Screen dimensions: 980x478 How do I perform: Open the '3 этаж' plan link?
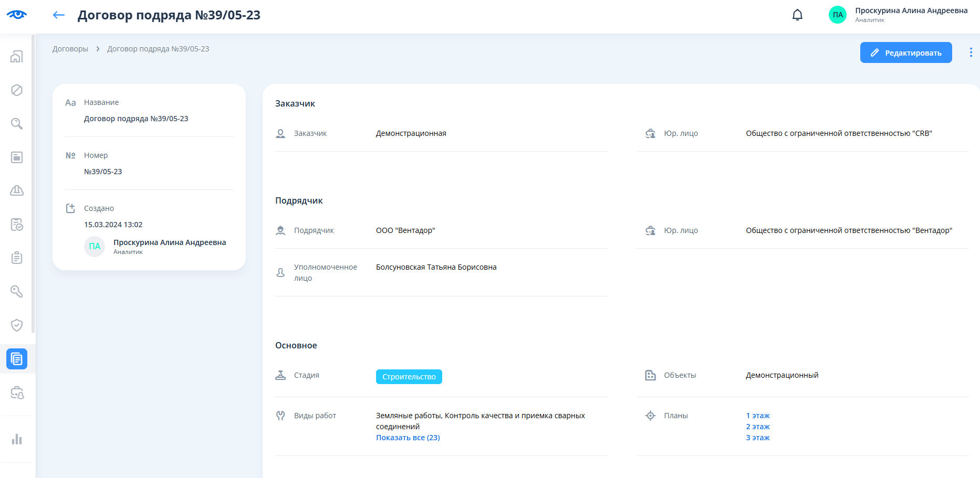757,438
